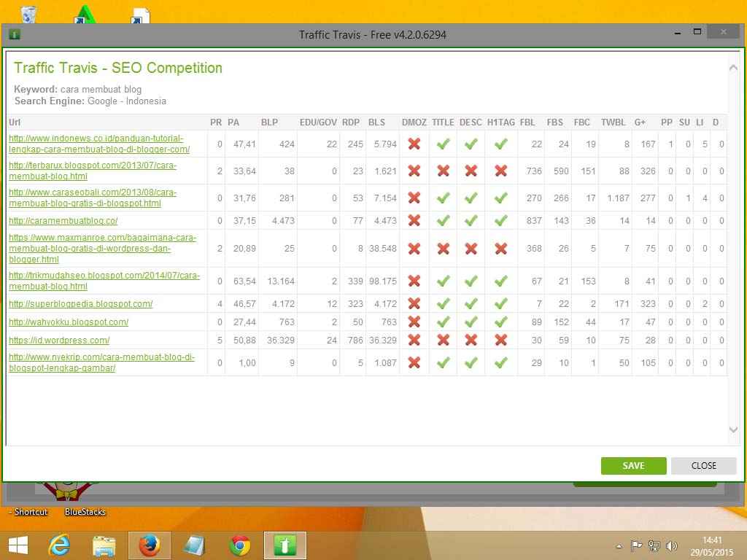Click the DESC red cross for maxmanroe.com

click(471, 248)
